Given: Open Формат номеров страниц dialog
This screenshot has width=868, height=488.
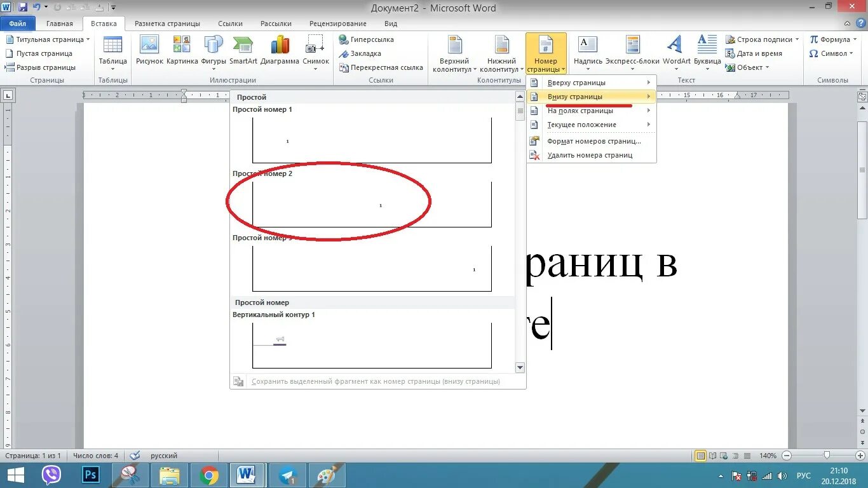Looking at the screenshot, I should point(591,141).
